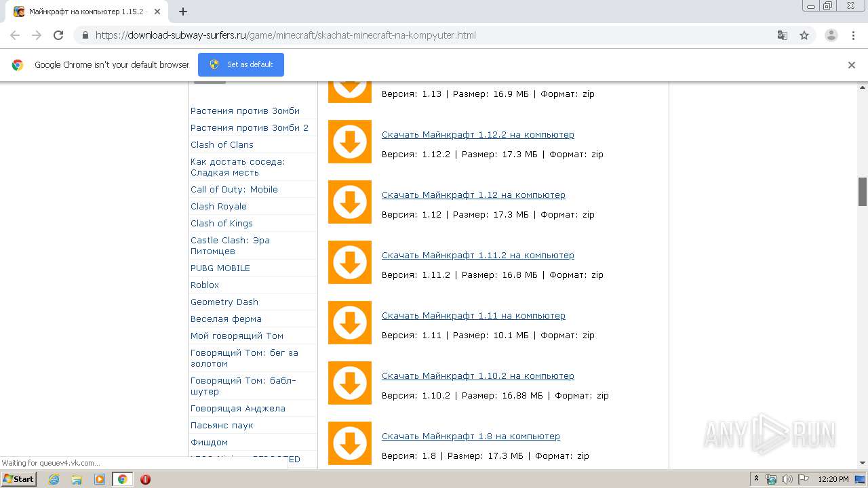Click the orange download icon for Minecraft 1.10.2

350,383
